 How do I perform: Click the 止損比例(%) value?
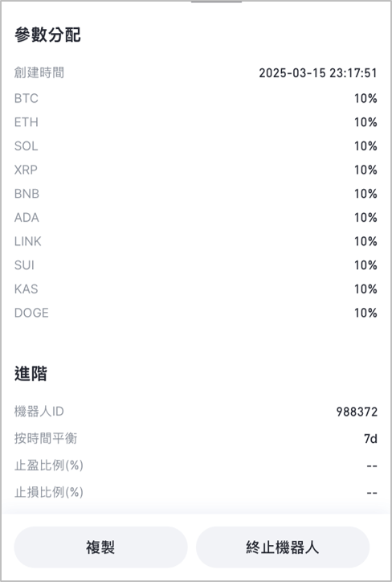372,493
